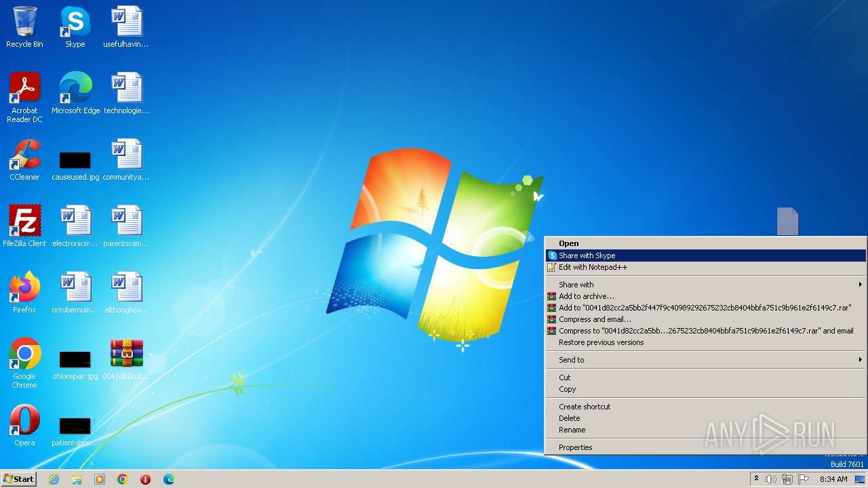Launch Windows Media Player from taskbar

click(100, 479)
